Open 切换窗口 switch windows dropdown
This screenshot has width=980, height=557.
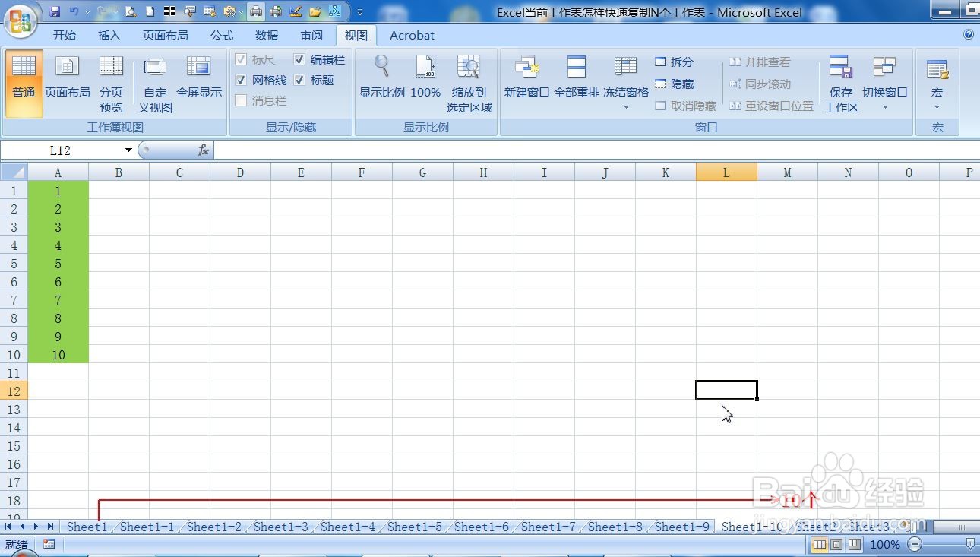885,84
